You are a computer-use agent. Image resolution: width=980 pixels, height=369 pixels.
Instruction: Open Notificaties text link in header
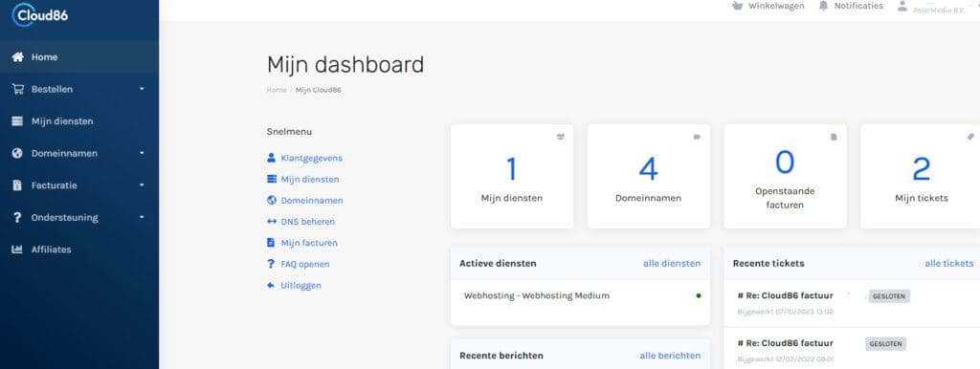point(858,6)
